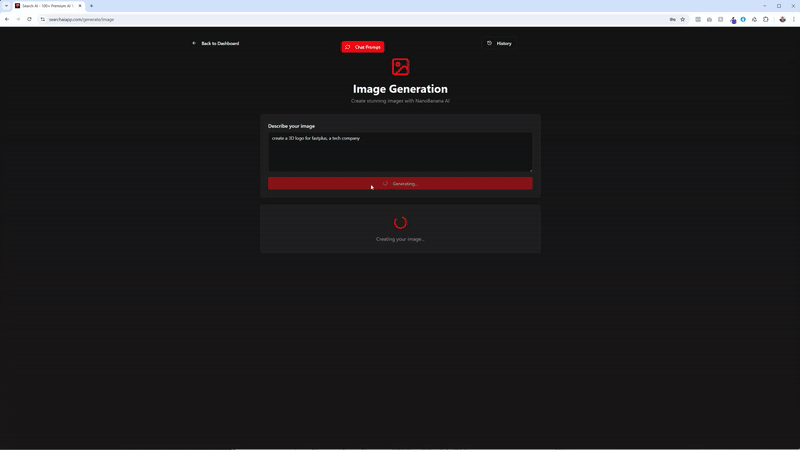The height and width of the screenshot is (450, 800).
Task: Open the Chat Prompt button
Action: [362, 47]
